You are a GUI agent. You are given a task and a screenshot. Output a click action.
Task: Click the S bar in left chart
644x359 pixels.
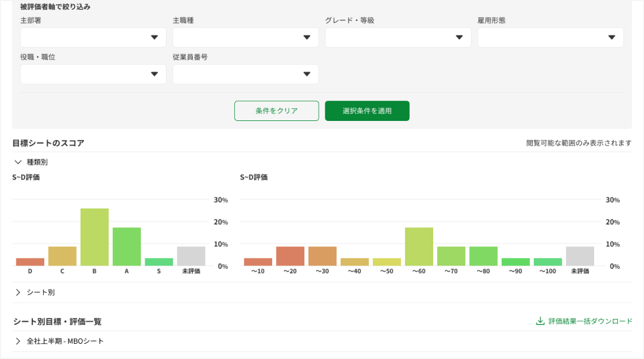coord(159,262)
